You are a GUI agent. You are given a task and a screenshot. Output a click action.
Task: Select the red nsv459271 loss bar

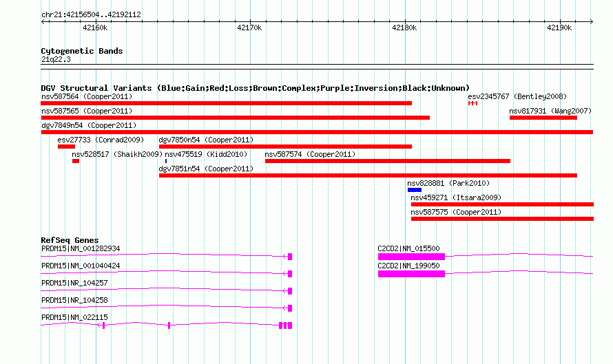coord(502,204)
